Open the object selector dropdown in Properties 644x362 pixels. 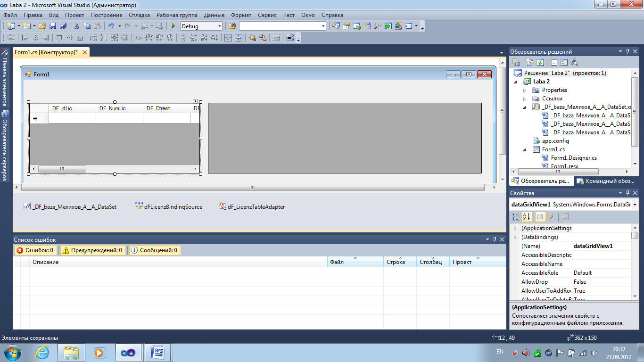pos(635,205)
